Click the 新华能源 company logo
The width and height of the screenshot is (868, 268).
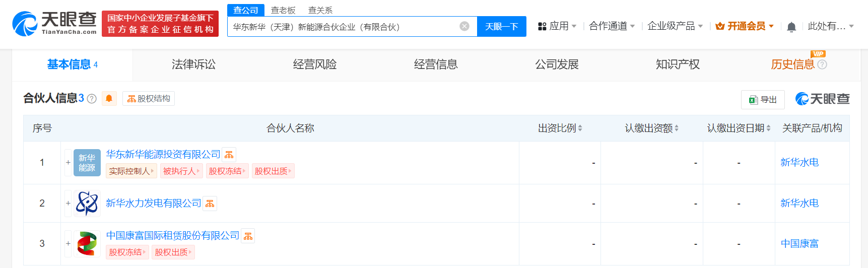(87, 163)
